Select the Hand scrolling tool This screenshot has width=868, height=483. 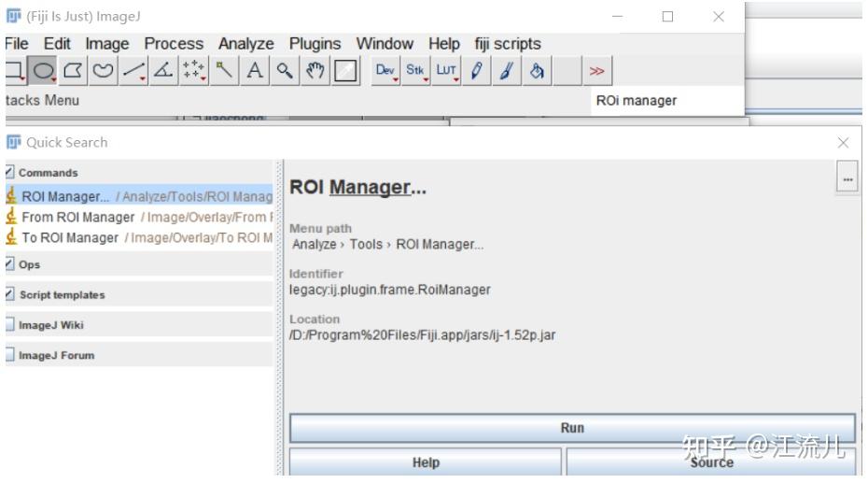click(315, 71)
